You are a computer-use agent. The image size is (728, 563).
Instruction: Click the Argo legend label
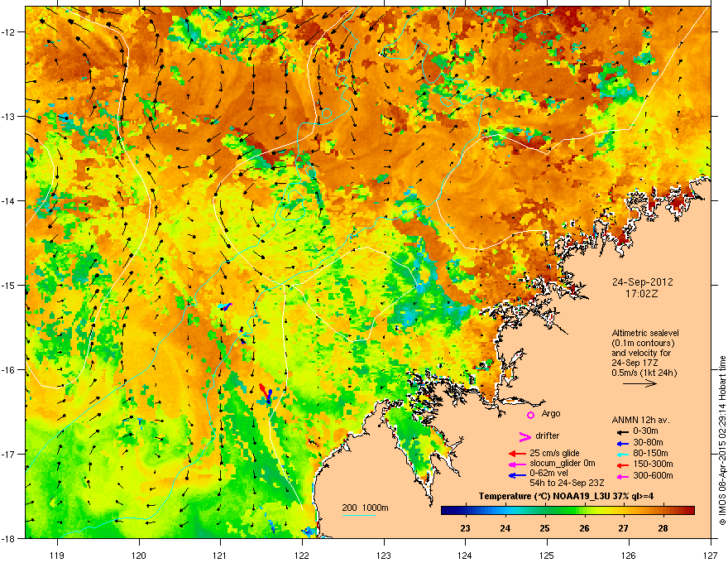pyautogui.click(x=551, y=413)
